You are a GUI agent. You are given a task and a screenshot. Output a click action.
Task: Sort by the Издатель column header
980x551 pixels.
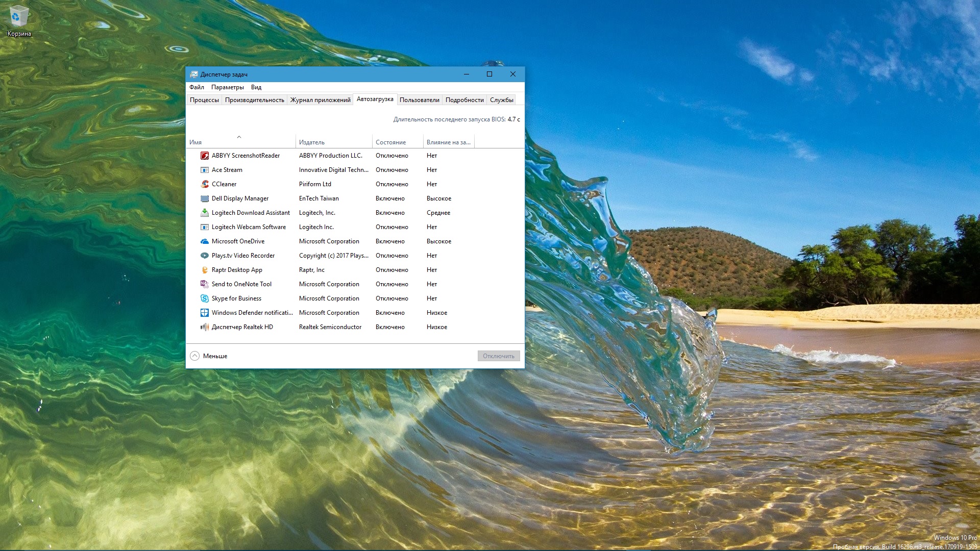click(311, 142)
